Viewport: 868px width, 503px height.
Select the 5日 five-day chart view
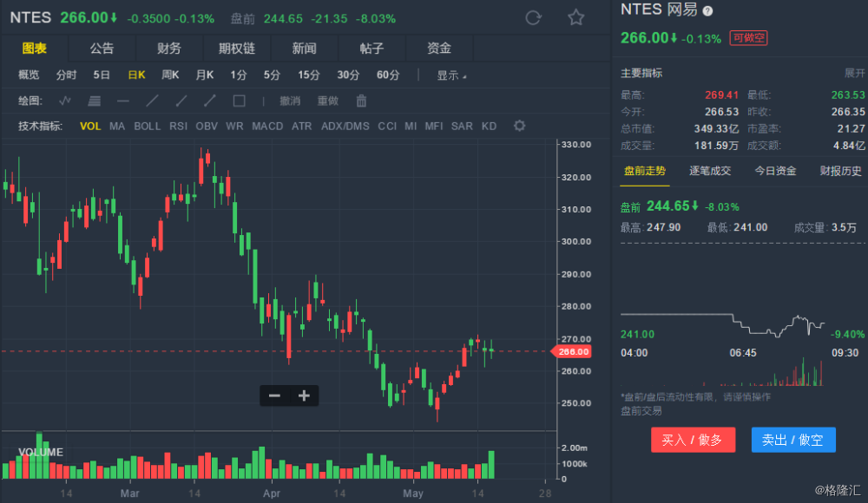102,75
